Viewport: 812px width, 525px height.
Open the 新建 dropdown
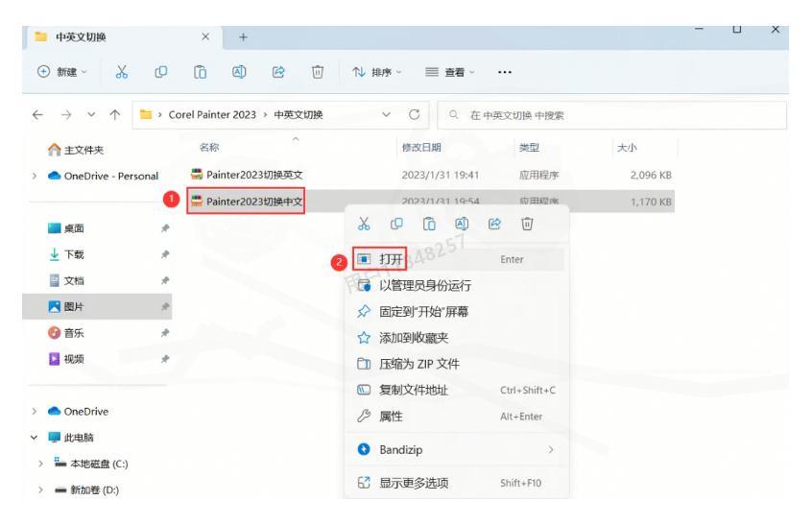(x=61, y=72)
